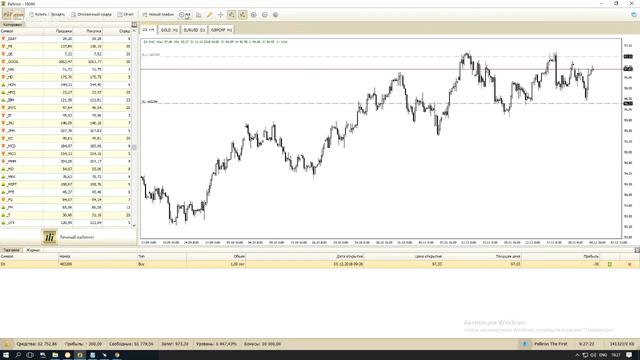The width and height of the screenshot is (640, 360).
Task: Open Task View on the taskbar
Action: (x=30, y=355)
